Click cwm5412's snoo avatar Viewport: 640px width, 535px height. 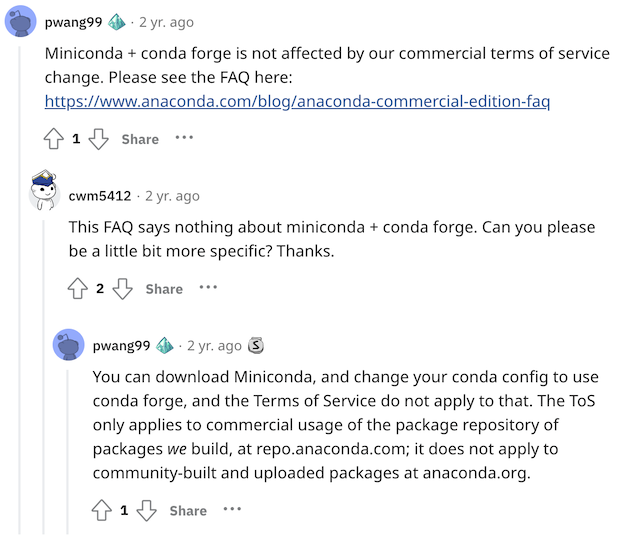(43, 190)
